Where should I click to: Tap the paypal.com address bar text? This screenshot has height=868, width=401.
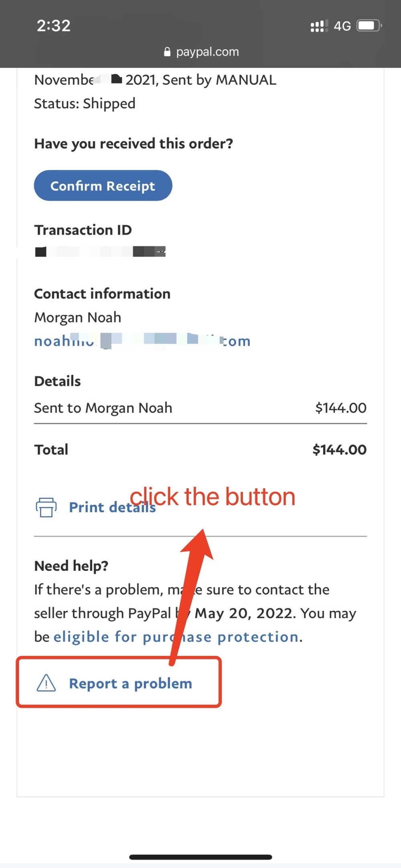207,52
